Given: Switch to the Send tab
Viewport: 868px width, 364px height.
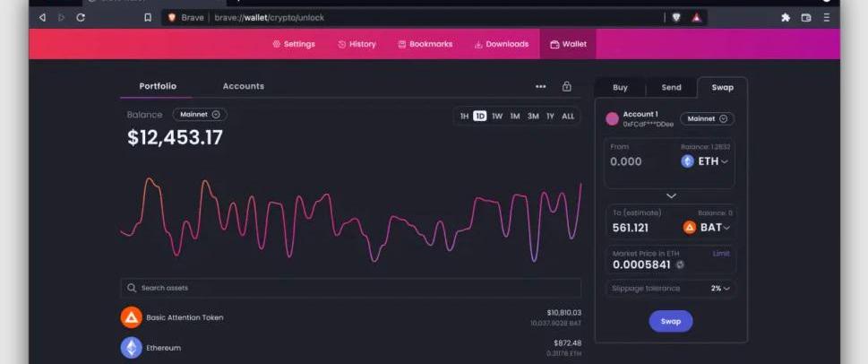Looking at the screenshot, I should (x=672, y=88).
